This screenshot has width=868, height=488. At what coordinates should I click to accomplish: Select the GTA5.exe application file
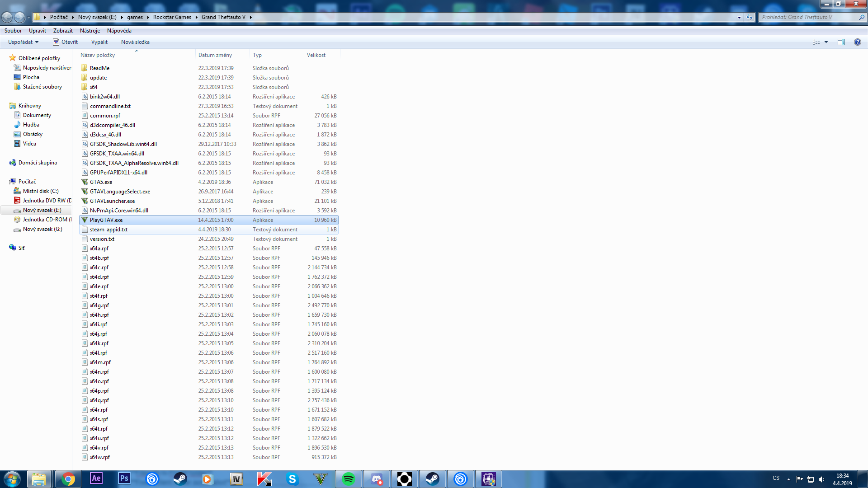[x=101, y=182]
